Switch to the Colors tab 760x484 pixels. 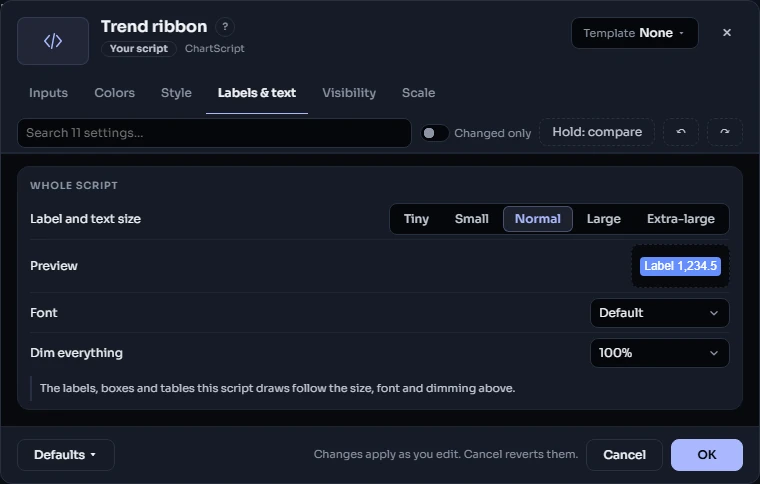pos(114,93)
